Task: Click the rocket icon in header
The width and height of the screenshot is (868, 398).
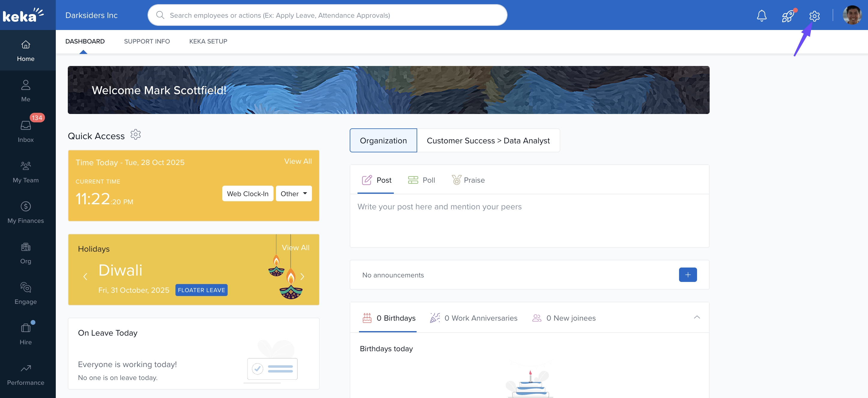Action: [x=788, y=16]
